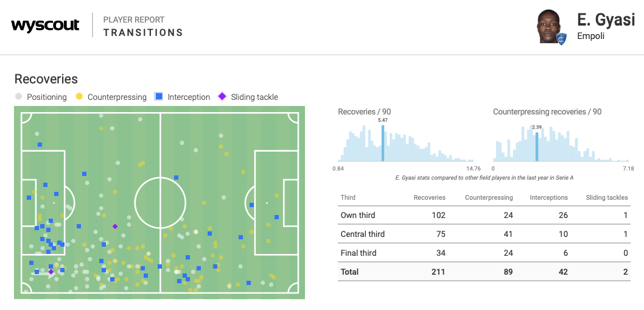The height and width of the screenshot is (310, 644).
Task: Toggle the Counterpressing legend label
Action: tap(117, 97)
